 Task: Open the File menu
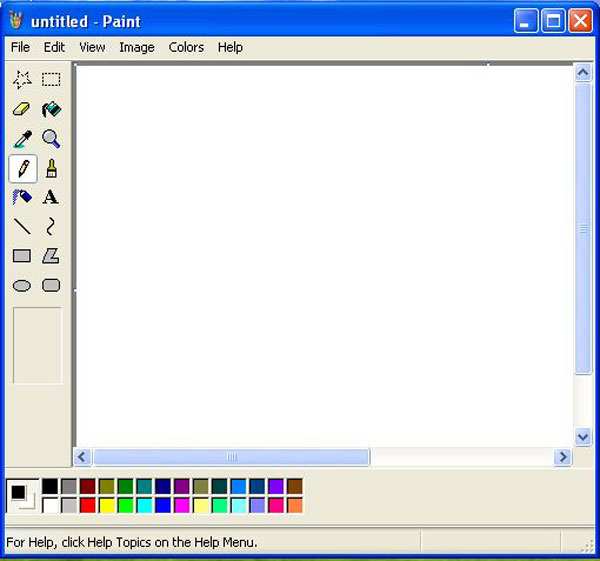pyautogui.click(x=20, y=47)
